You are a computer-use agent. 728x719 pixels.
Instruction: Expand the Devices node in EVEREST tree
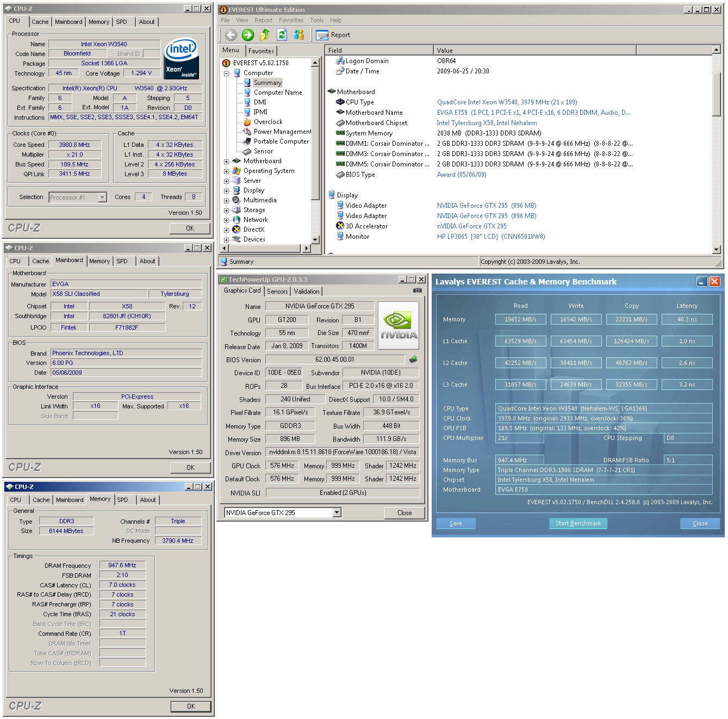[x=227, y=239]
